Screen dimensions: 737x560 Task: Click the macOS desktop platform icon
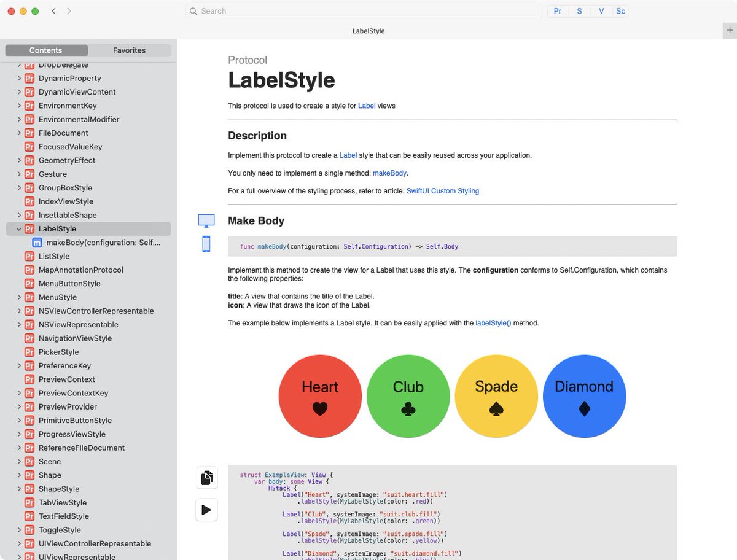pyautogui.click(x=206, y=221)
